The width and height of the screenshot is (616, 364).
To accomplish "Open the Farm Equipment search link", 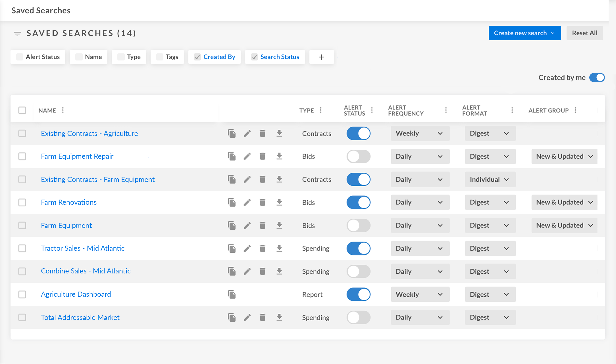I will click(x=66, y=225).
